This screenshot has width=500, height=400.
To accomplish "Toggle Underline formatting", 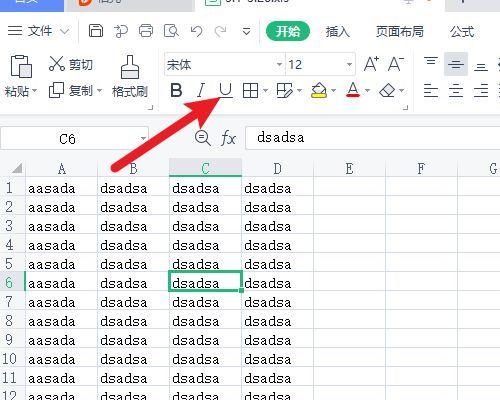I will click(225, 90).
